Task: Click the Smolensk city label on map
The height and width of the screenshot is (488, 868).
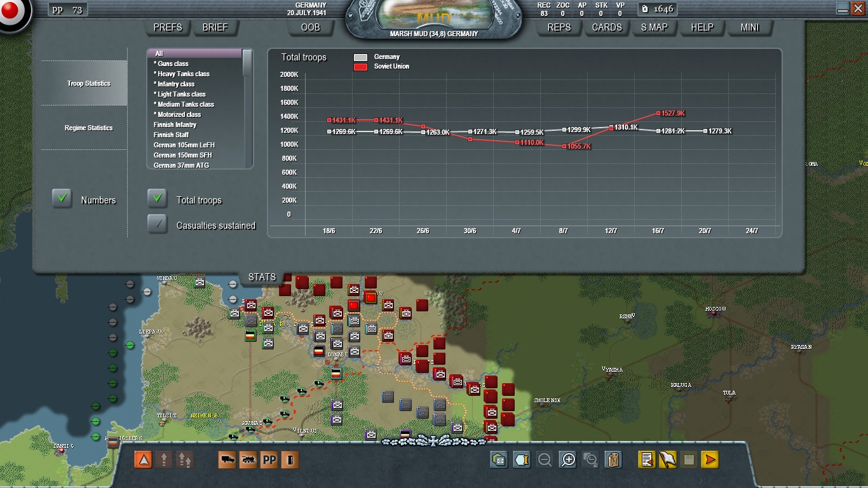Action: click(547, 400)
